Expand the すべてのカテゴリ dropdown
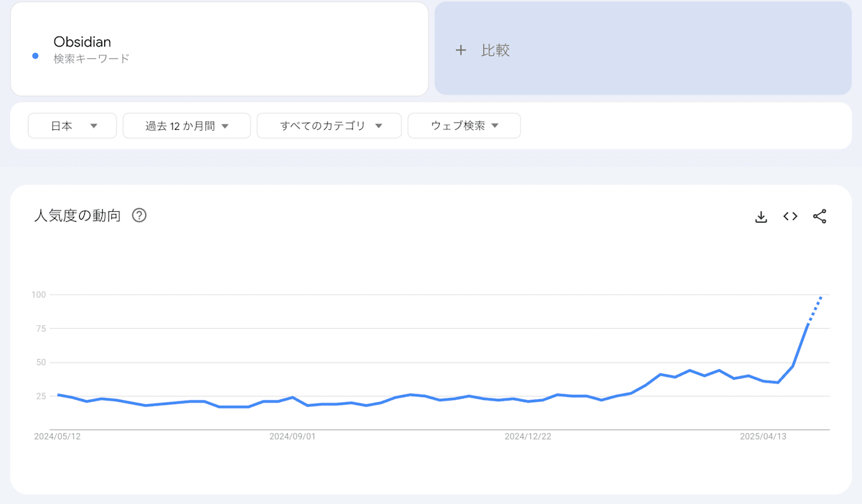Image resolution: width=862 pixels, height=504 pixels. click(329, 126)
